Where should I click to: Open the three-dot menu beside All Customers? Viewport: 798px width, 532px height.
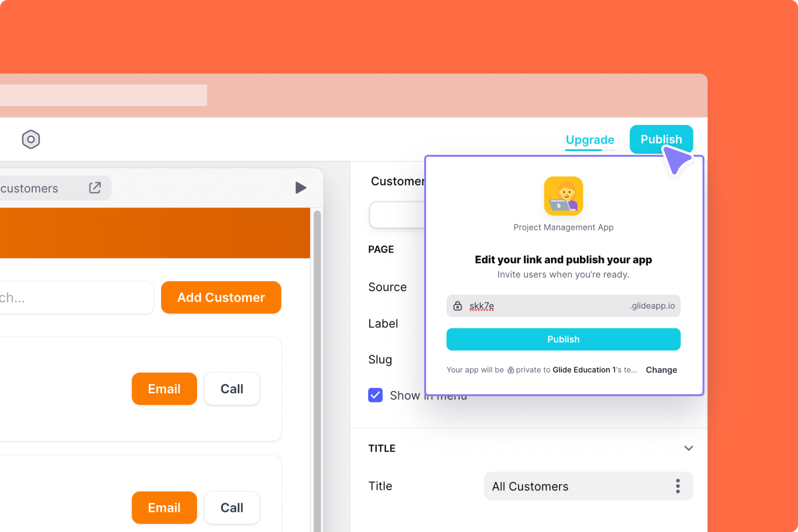click(x=677, y=486)
